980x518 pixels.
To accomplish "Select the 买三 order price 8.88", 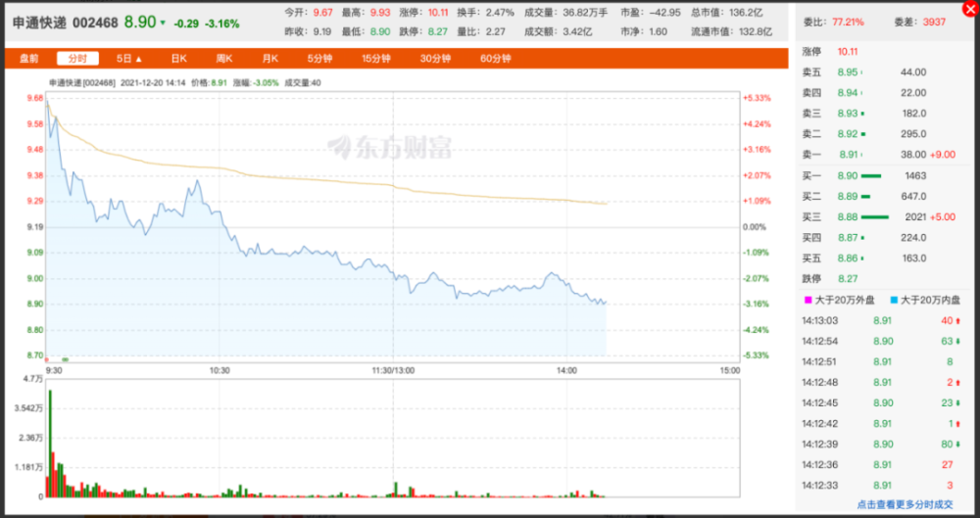I will 848,217.
